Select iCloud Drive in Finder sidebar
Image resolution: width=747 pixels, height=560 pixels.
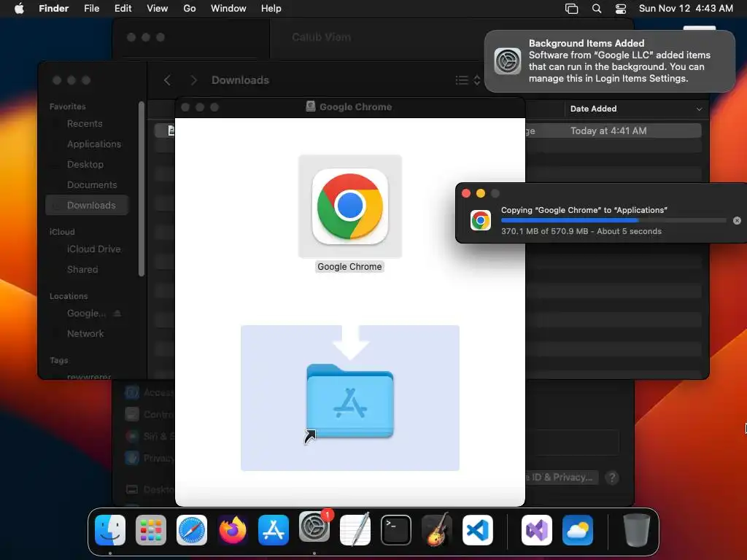coord(94,249)
